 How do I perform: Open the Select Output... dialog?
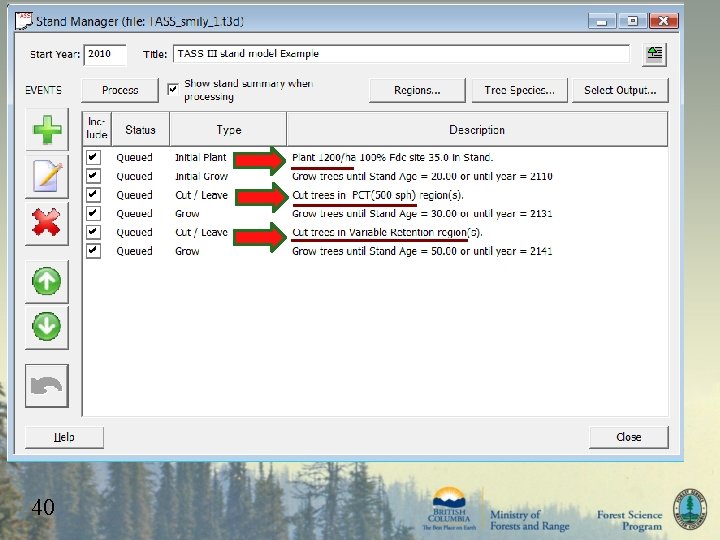pyautogui.click(x=620, y=90)
